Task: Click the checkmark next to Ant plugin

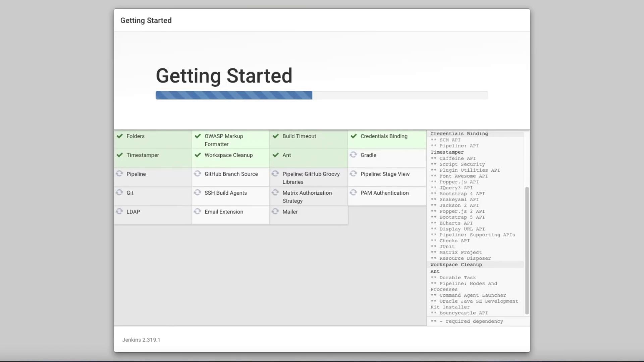Action: [275, 155]
